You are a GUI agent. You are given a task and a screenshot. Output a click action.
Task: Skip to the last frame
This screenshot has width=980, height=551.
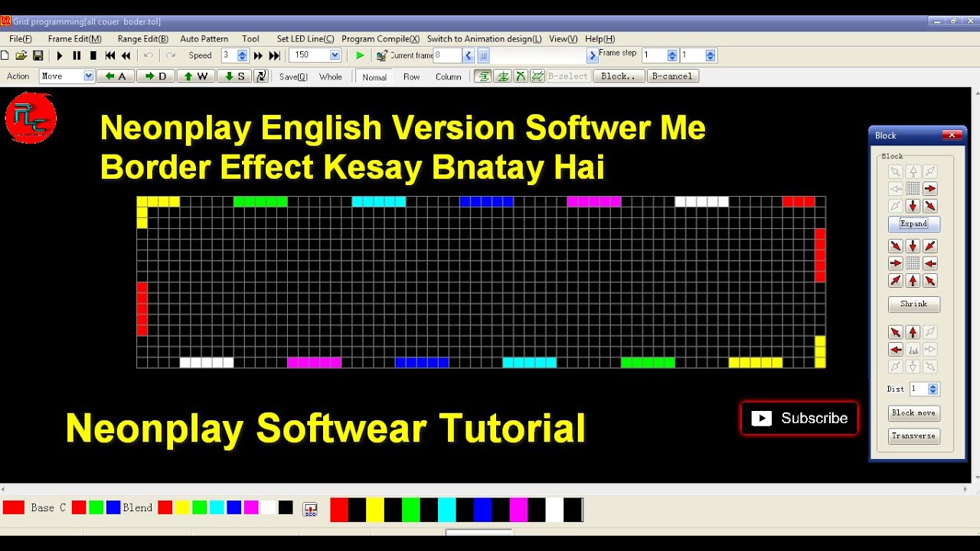coord(275,55)
